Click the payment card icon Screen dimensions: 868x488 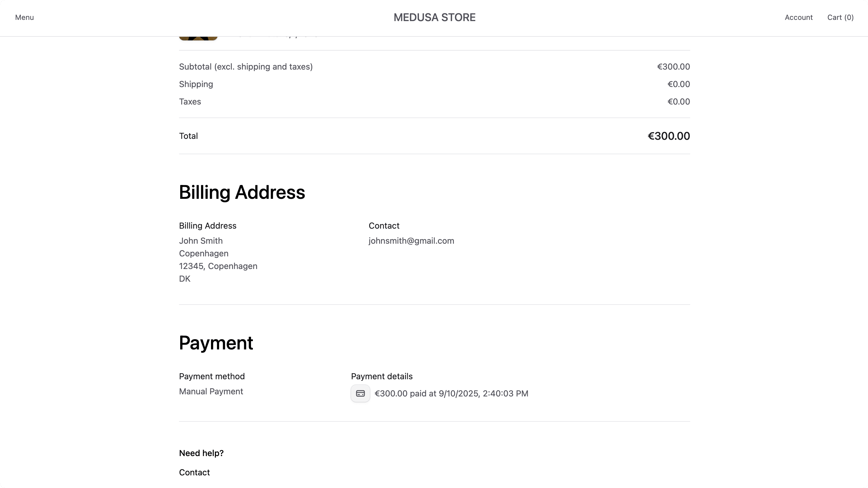360,393
